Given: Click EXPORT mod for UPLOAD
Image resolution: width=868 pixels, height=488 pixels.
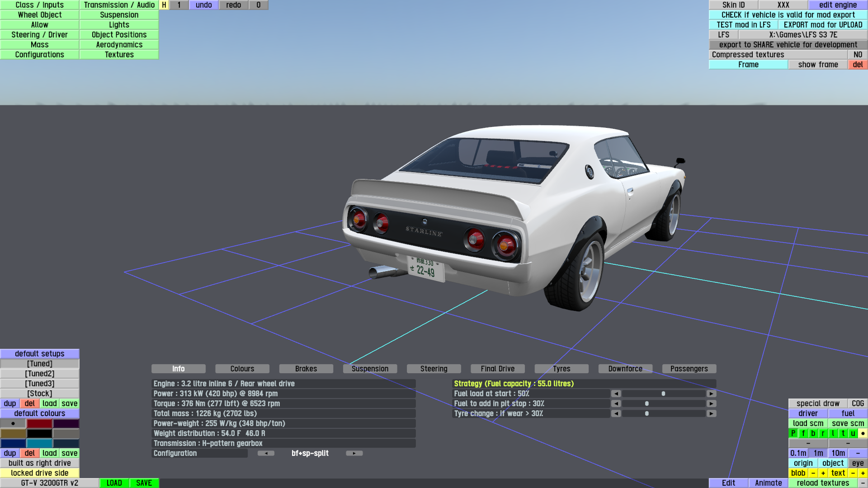Looking at the screenshot, I should pos(823,25).
